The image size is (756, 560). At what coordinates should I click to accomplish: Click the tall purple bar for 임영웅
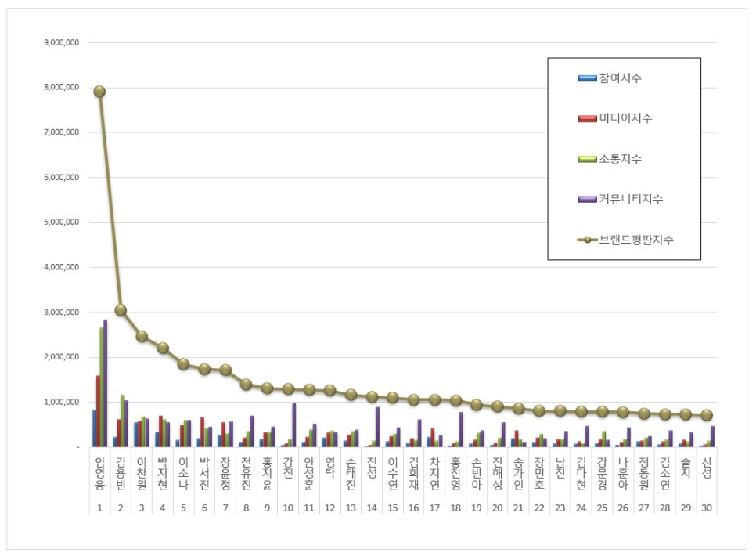[x=106, y=384]
